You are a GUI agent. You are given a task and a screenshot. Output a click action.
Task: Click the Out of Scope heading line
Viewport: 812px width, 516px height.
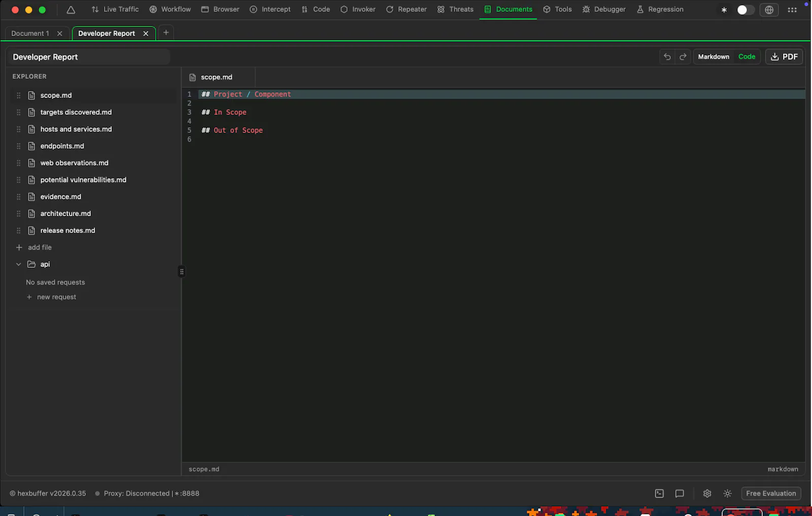tap(232, 130)
